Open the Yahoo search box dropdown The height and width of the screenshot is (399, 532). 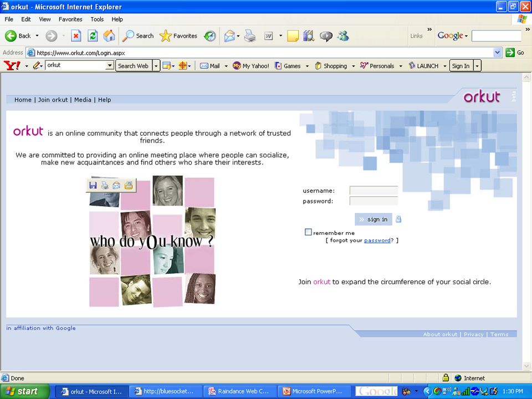point(110,65)
